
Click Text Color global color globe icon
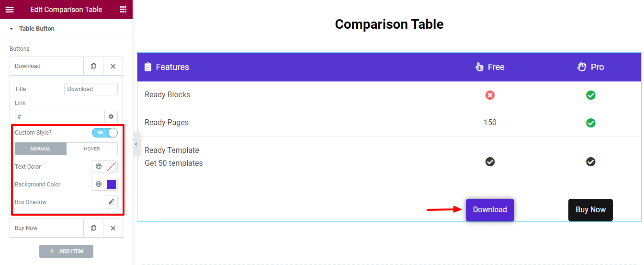pyautogui.click(x=99, y=167)
